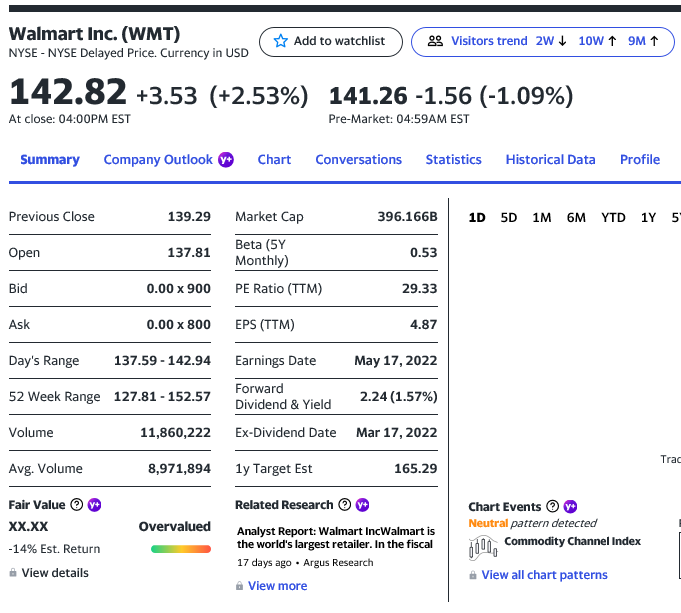This screenshot has height=613, width=681.
Task: Open the Summary tab
Action: [x=50, y=160]
